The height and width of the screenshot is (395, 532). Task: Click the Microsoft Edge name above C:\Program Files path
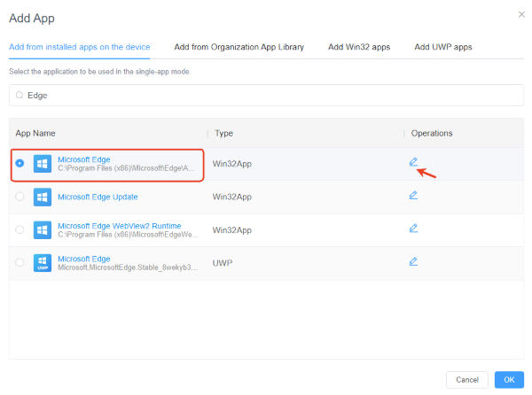pyautogui.click(x=84, y=159)
